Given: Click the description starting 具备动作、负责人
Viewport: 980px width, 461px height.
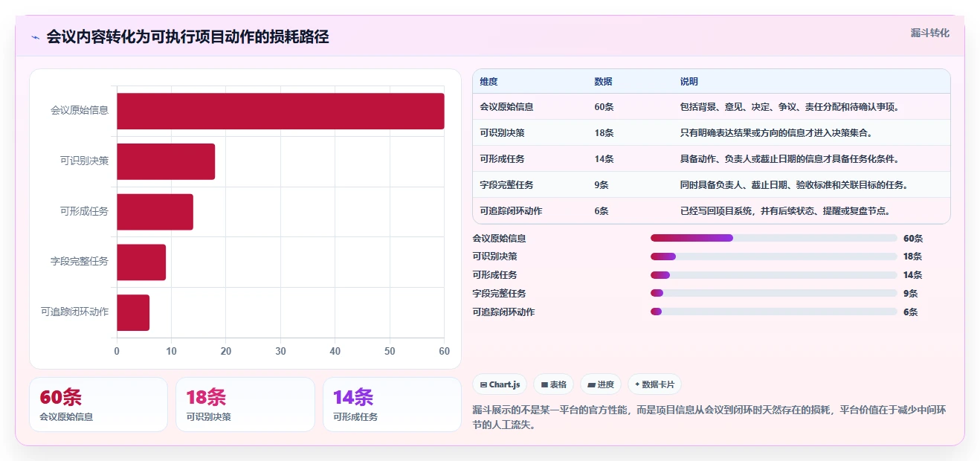Looking at the screenshot, I should pyautogui.click(x=790, y=159).
